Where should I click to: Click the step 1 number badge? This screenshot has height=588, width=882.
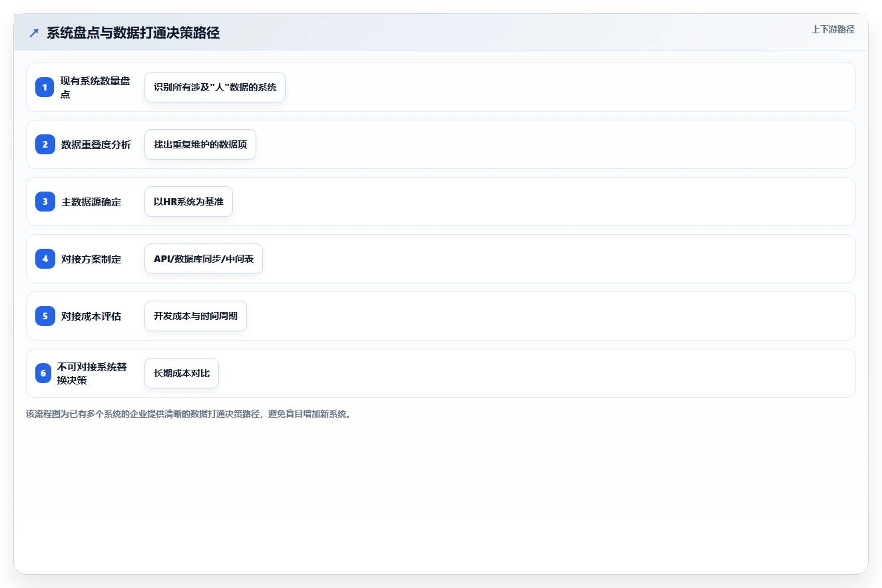45,87
